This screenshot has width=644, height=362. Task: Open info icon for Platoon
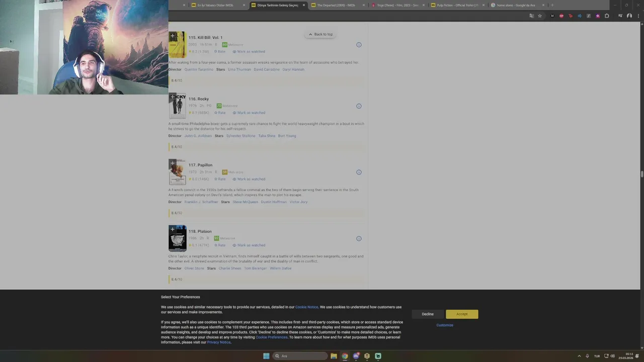pyautogui.click(x=359, y=238)
